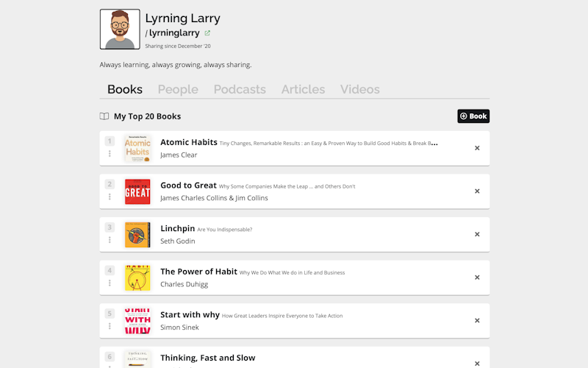Click the X next to The Power of Habit
Screen dimensions: 588x368
pyautogui.click(x=477, y=277)
